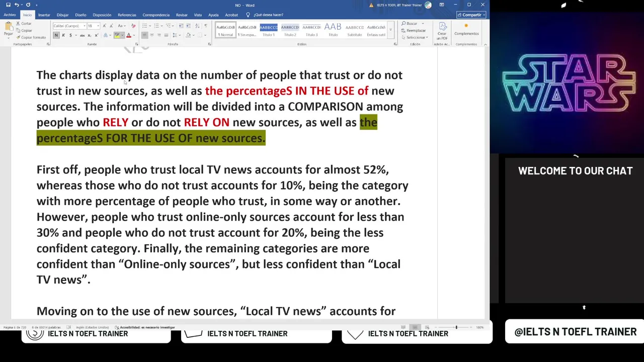Image resolution: width=644 pixels, height=362 pixels.
Task: Click the Cortar scissors icon
Action: [x=18, y=24]
